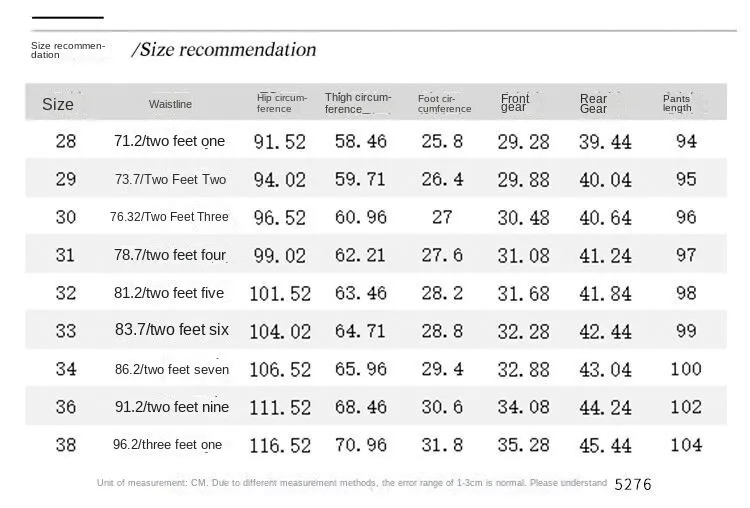Image resolution: width=750 pixels, height=508 pixels.
Task: Click the unit of measurement note
Action: 351,483
